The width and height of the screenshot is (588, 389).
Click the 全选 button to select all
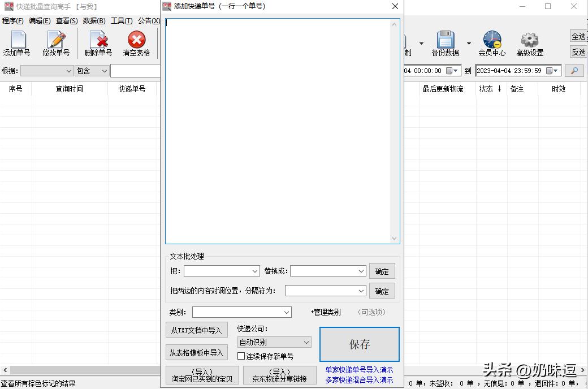click(x=578, y=36)
